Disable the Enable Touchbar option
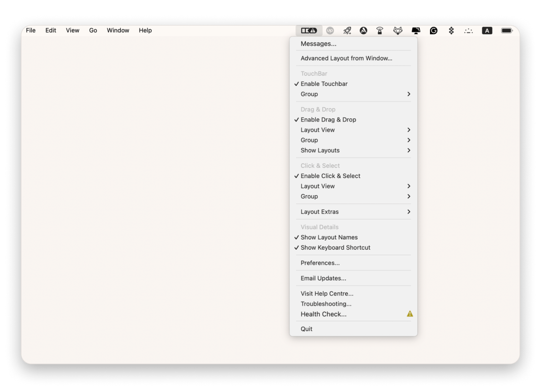Image resolution: width=541 pixels, height=392 pixels. (x=324, y=84)
